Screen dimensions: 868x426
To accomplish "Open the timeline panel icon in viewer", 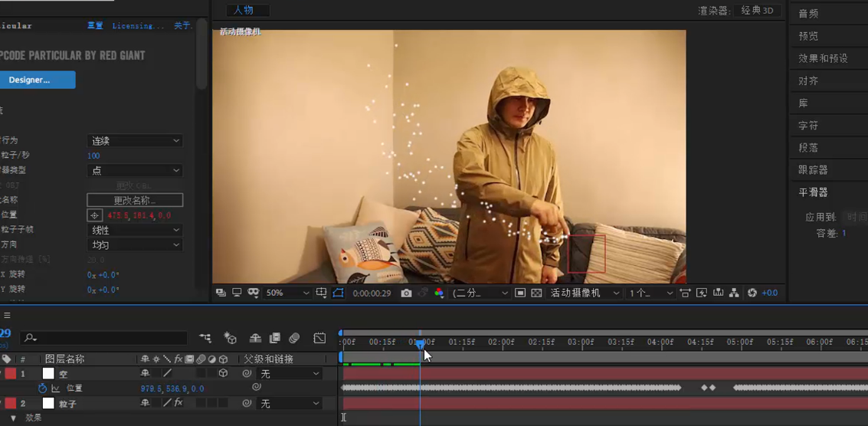I will (x=718, y=293).
